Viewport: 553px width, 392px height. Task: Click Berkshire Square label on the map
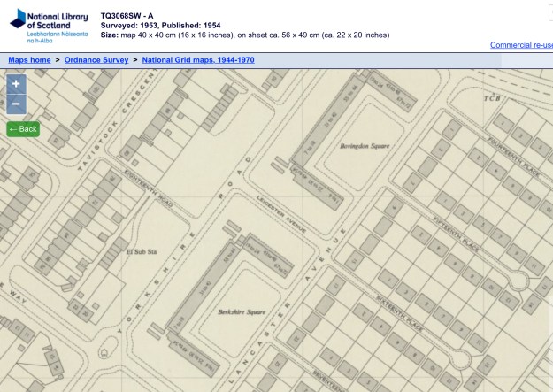(242, 312)
